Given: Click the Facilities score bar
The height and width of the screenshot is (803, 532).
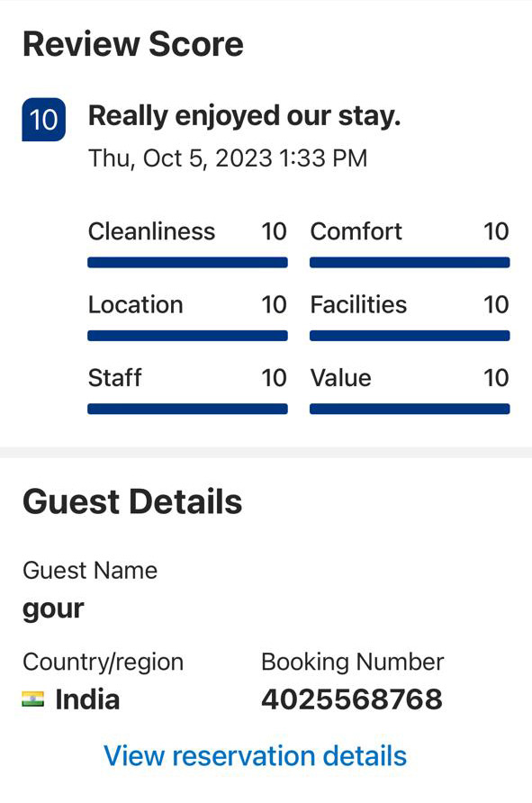Looking at the screenshot, I should pos(410,336).
